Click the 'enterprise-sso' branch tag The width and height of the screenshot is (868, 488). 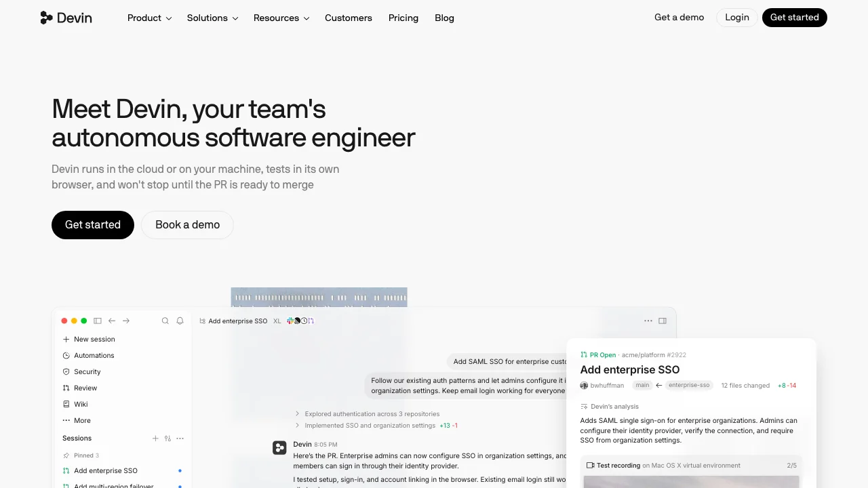click(689, 385)
